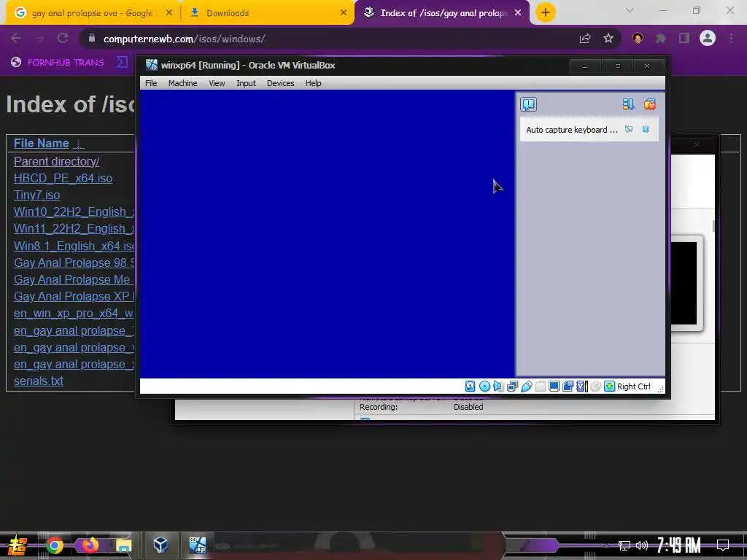This screenshot has height=560, width=747.
Task: Open the Auto capture keyboard notification message
Action: click(x=572, y=130)
